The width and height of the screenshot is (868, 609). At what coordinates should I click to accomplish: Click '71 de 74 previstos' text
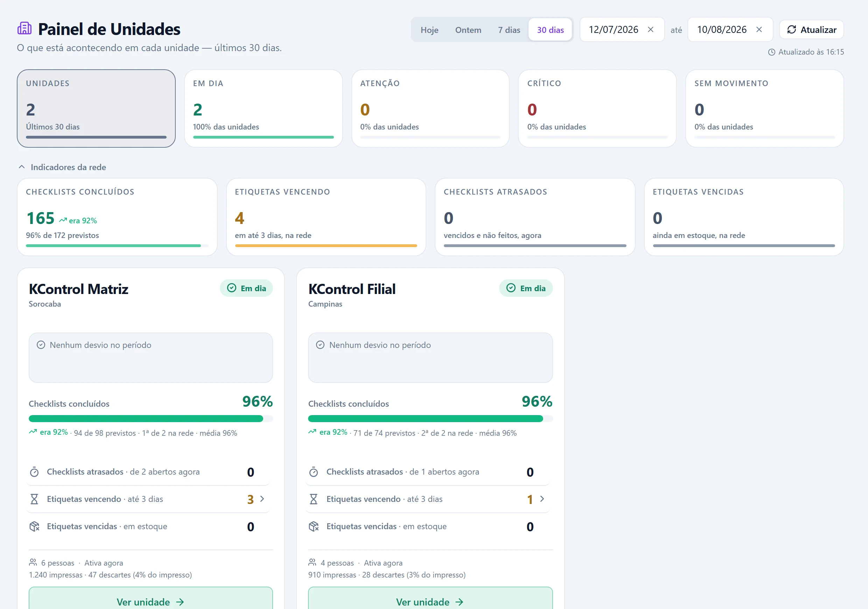pyautogui.click(x=384, y=433)
